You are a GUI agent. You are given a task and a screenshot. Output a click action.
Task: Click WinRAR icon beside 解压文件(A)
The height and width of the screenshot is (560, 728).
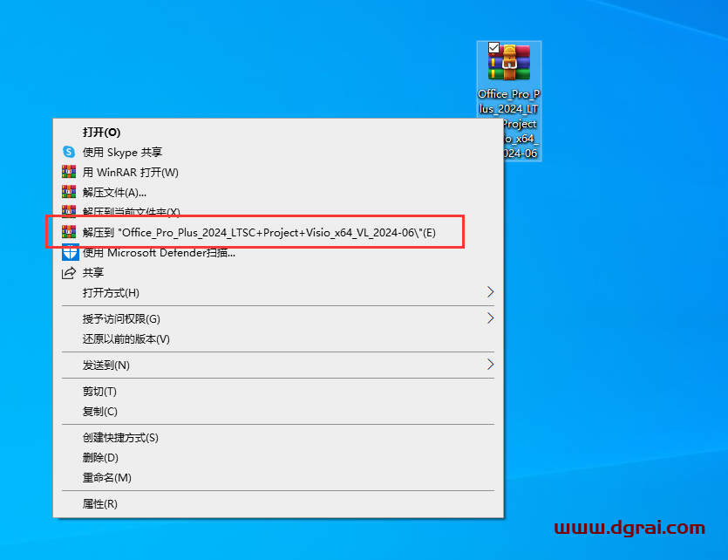point(69,192)
